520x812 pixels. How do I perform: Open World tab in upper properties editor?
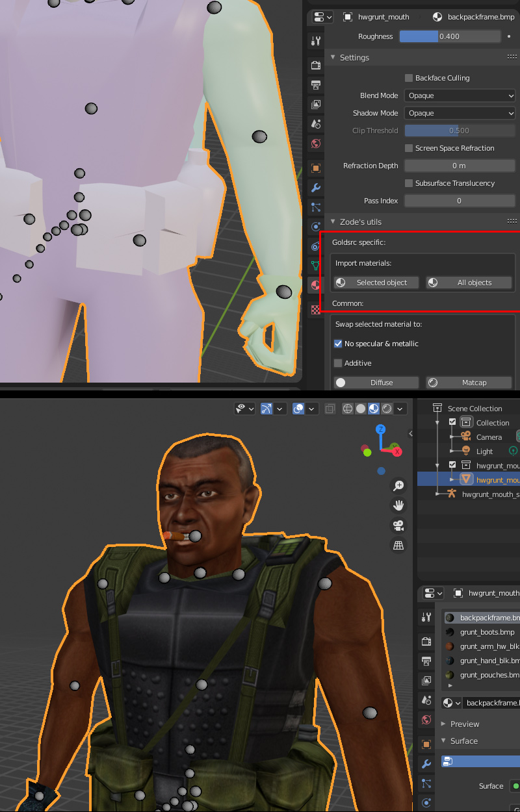pyautogui.click(x=316, y=143)
